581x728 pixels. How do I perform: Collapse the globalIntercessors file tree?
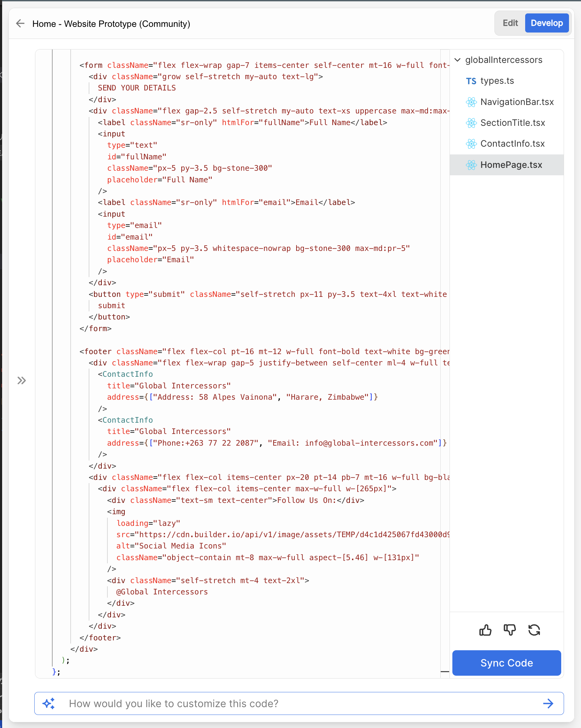pos(457,60)
